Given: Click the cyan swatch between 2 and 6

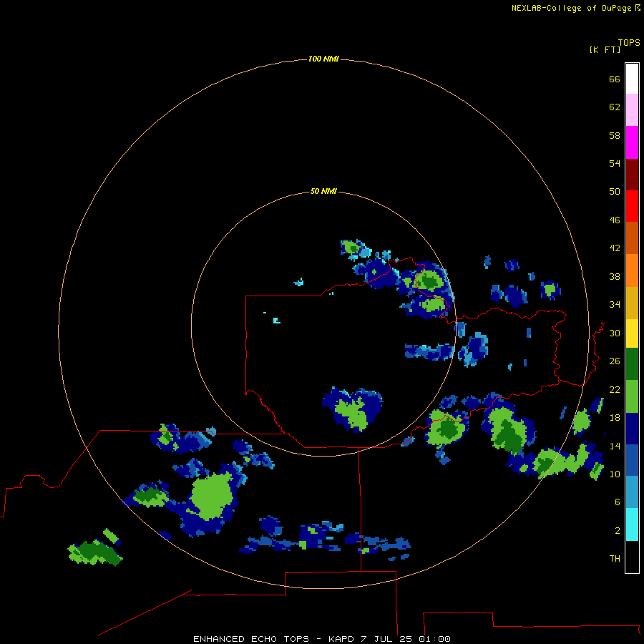Looking at the screenshot, I should 632,525.
